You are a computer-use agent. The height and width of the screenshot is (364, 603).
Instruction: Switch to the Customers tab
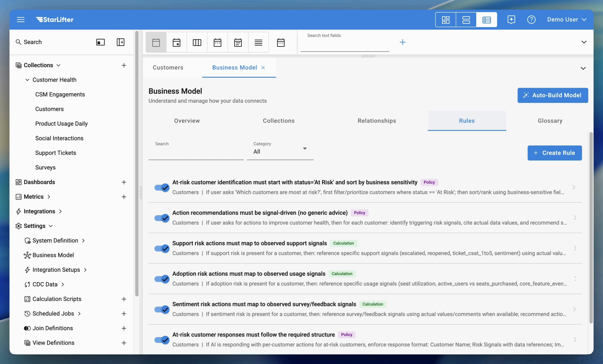click(168, 68)
